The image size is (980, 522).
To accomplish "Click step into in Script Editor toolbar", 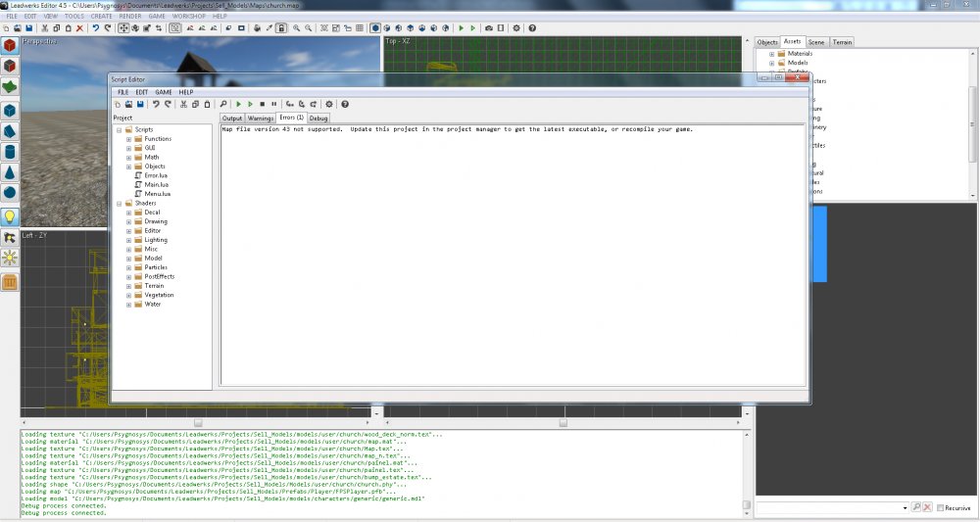I will point(289,104).
